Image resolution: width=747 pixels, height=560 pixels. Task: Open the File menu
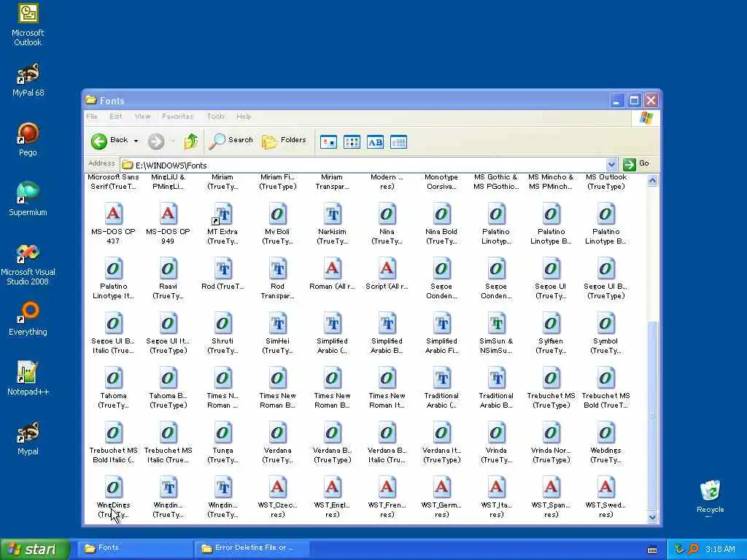(x=92, y=117)
